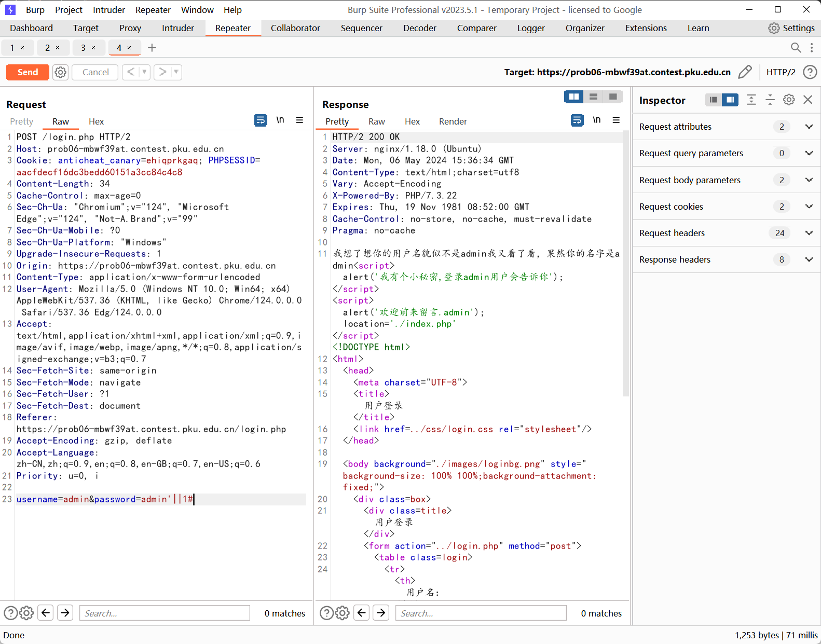Toggle response word wrap icon
821x644 pixels.
[x=577, y=120]
